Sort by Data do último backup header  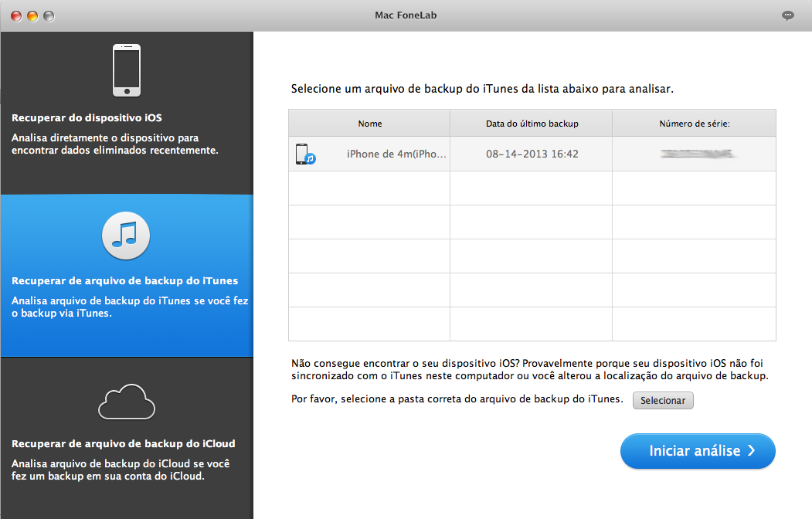(x=532, y=123)
